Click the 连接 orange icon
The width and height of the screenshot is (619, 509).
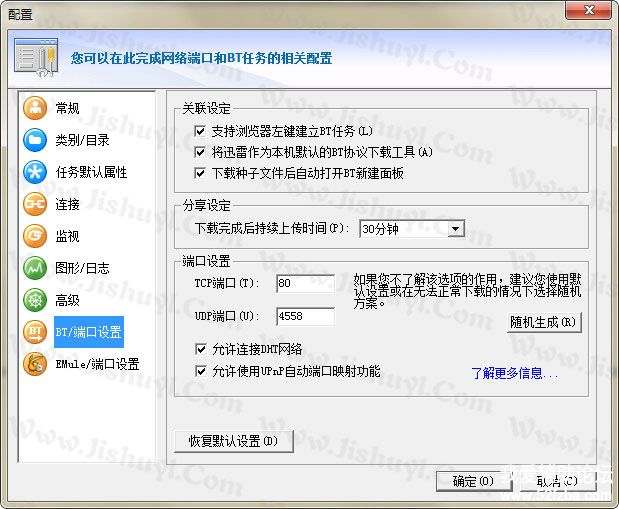tap(35, 204)
